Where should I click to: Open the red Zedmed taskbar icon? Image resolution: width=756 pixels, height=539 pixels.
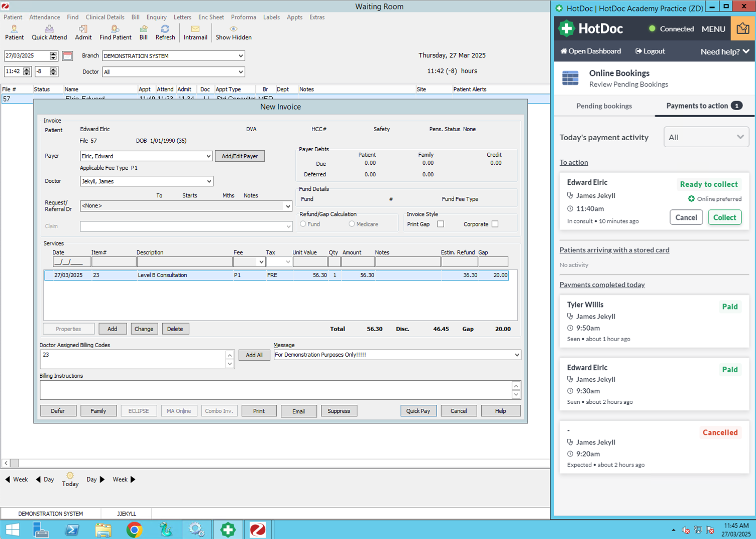pyautogui.click(x=258, y=530)
